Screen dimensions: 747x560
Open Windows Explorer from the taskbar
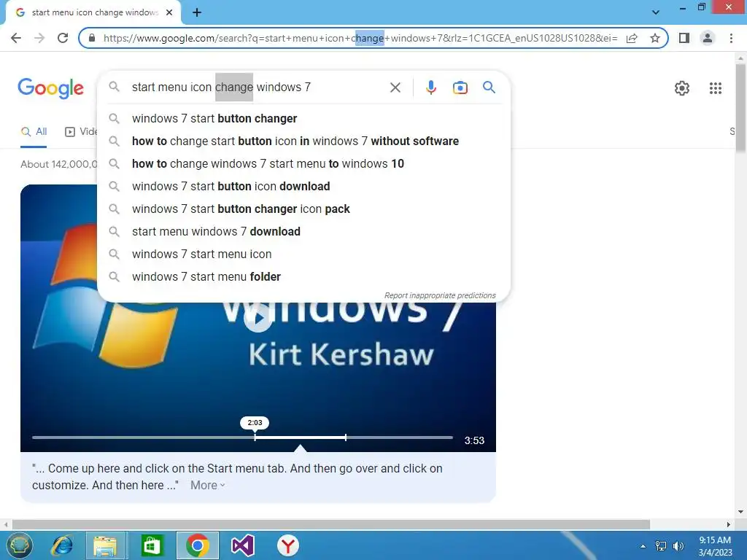pyautogui.click(x=106, y=545)
